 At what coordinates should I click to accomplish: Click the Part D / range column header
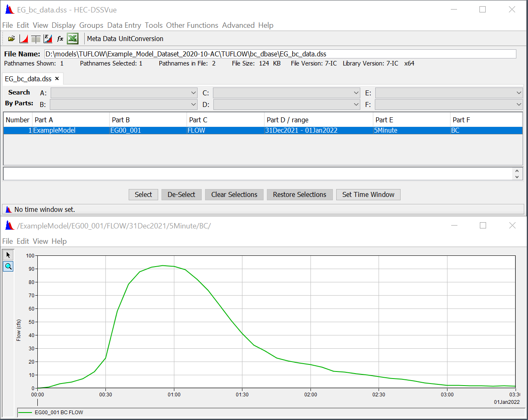[x=318, y=120]
